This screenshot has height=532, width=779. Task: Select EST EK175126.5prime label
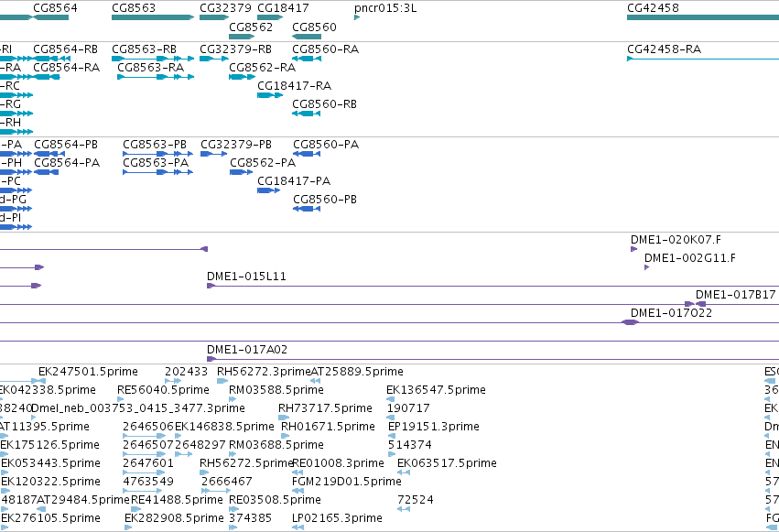point(49,445)
